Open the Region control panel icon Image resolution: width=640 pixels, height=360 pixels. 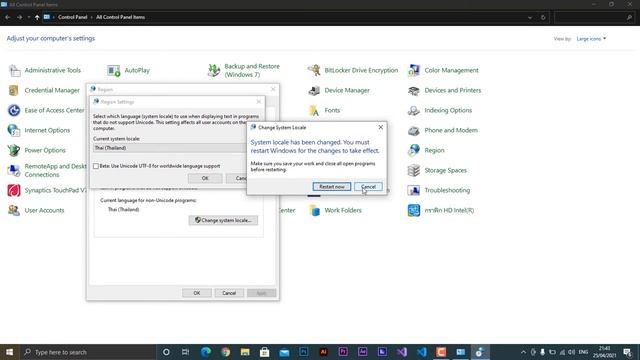pyautogui.click(x=413, y=150)
